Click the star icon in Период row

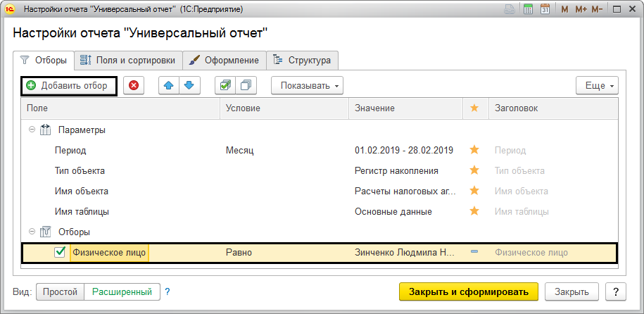474,150
